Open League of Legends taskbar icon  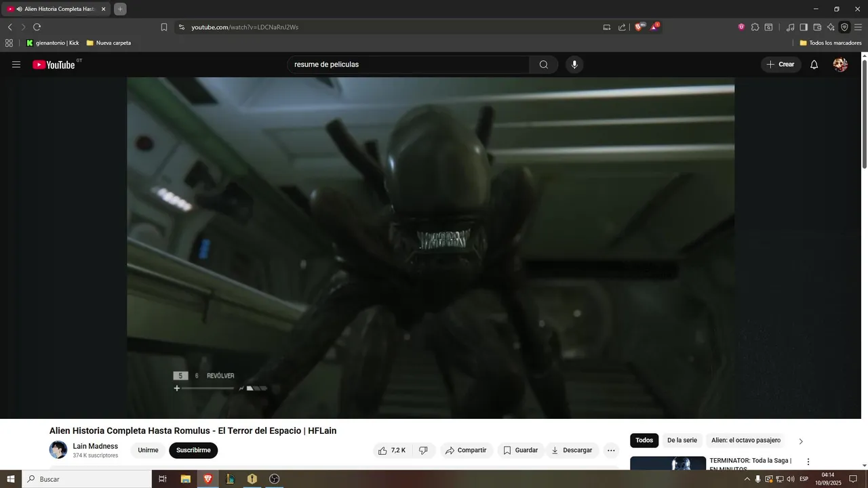[x=230, y=479]
